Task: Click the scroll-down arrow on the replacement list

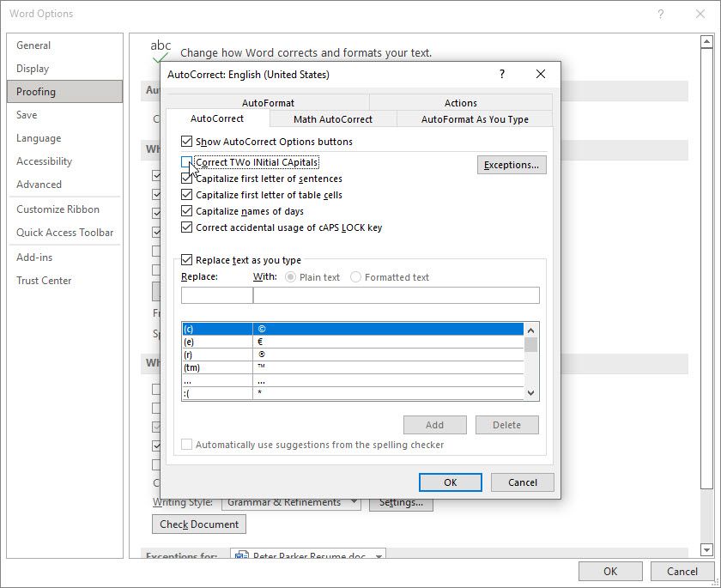Action: [530, 392]
